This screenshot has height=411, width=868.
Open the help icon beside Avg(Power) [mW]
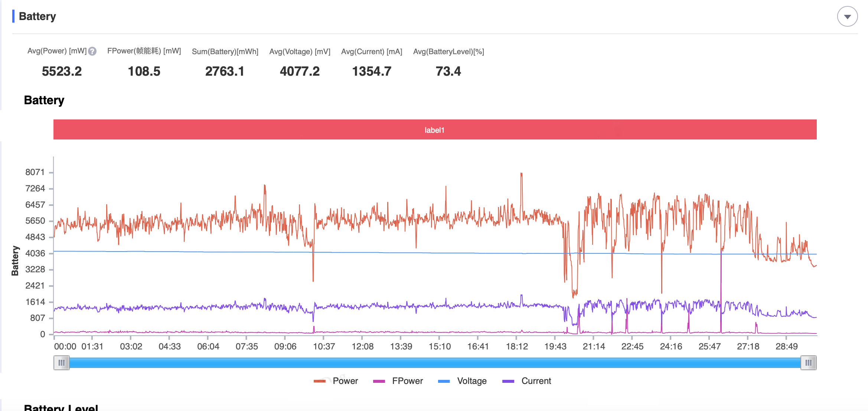coord(92,52)
